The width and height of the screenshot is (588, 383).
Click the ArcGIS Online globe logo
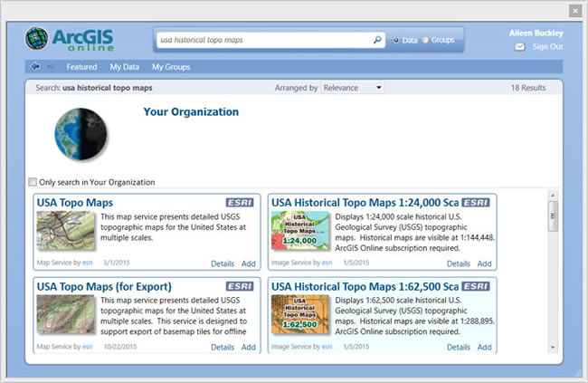(x=37, y=38)
